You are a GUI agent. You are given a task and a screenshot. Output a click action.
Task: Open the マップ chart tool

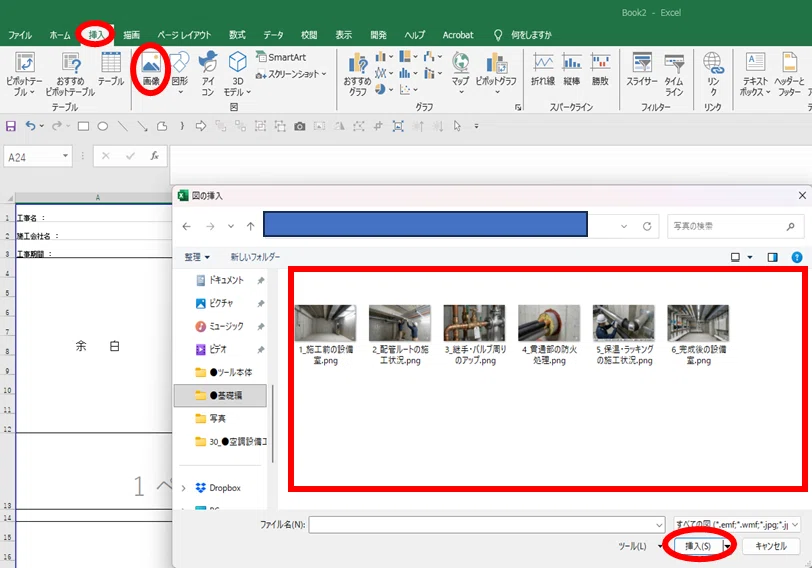(x=460, y=73)
